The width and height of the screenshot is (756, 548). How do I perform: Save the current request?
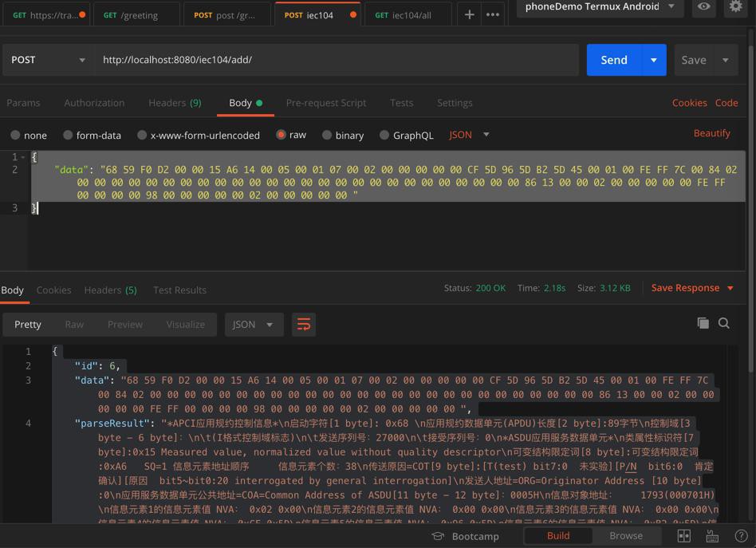click(693, 60)
